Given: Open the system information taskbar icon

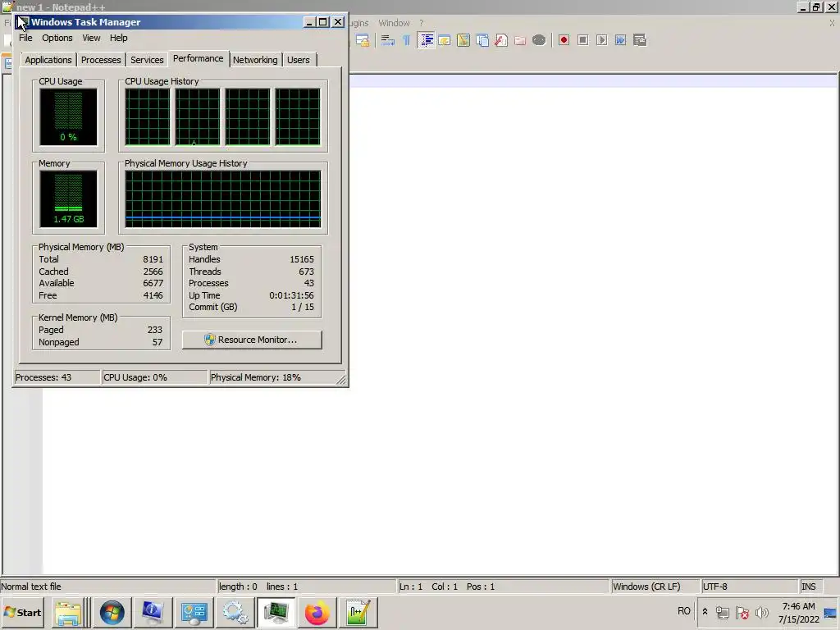Looking at the screenshot, I should click(153, 613).
